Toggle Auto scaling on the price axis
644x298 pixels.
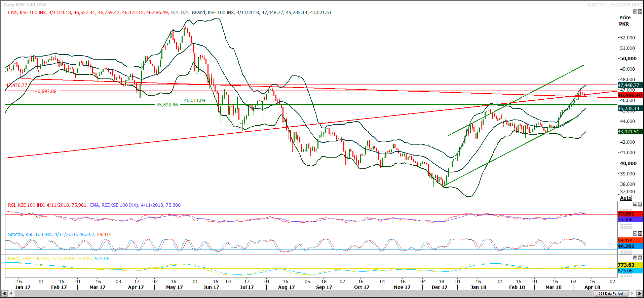[x=626, y=198]
